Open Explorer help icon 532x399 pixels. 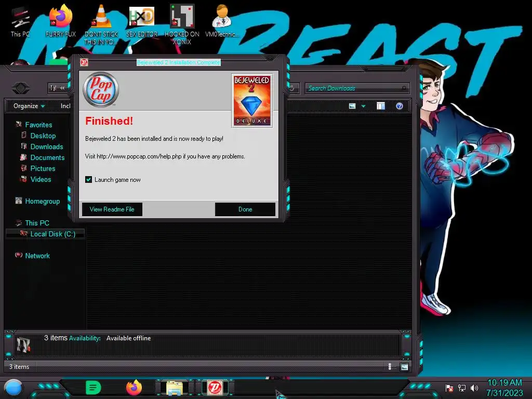pyautogui.click(x=400, y=106)
